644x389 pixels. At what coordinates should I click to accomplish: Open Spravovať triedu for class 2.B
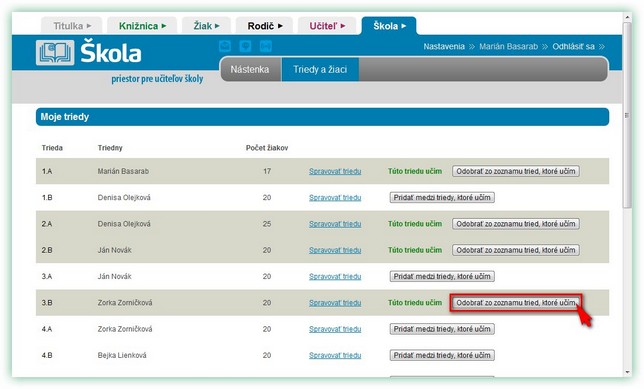335,250
